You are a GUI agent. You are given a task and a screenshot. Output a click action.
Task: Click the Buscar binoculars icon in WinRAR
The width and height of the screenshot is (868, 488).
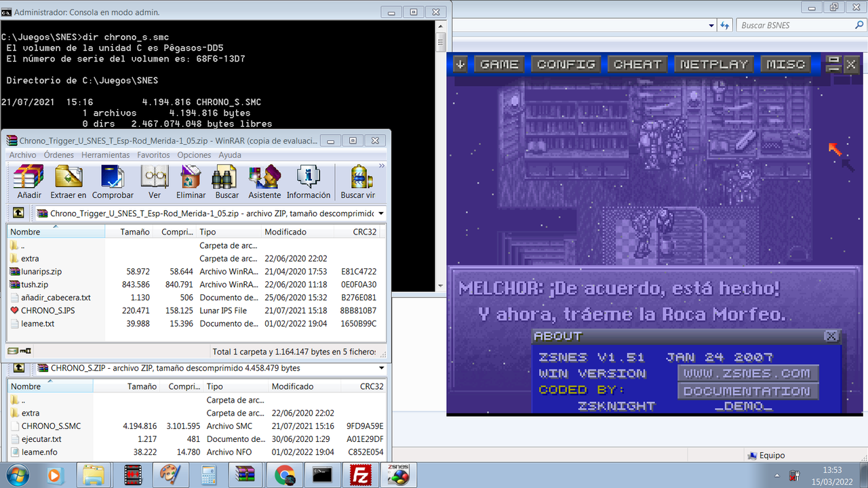pos(226,182)
